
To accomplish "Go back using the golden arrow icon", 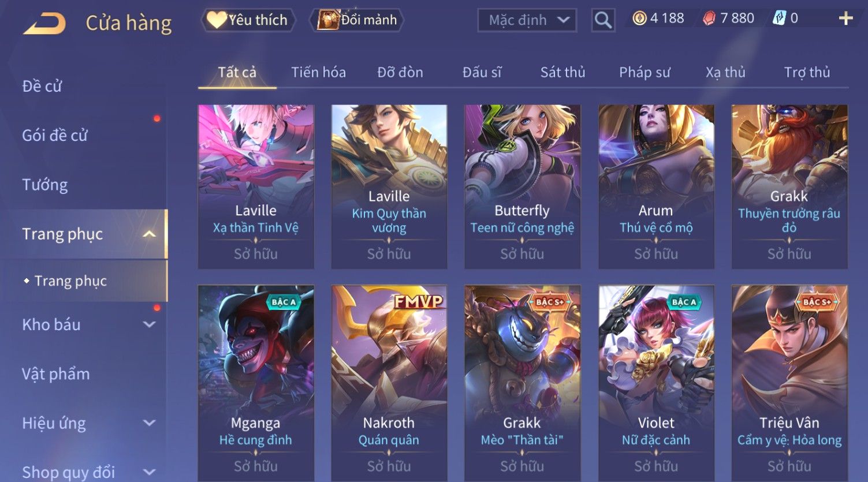I will (x=44, y=24).
